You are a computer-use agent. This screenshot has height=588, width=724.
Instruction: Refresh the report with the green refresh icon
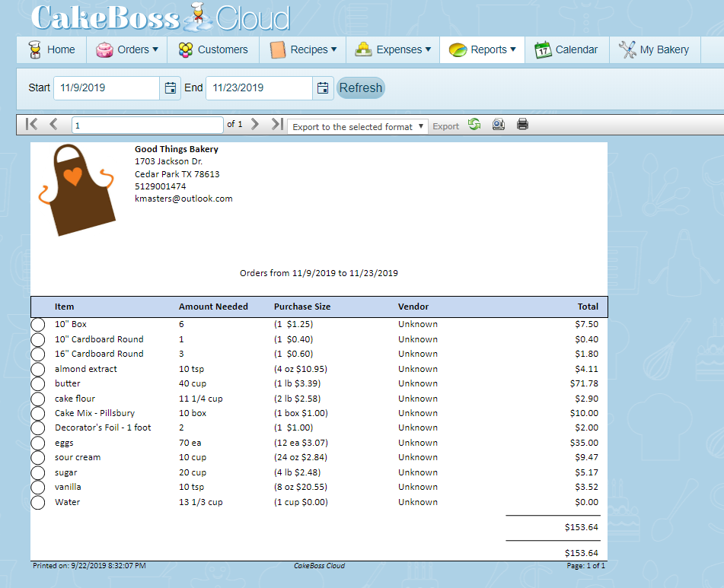(x=474, y=126)
